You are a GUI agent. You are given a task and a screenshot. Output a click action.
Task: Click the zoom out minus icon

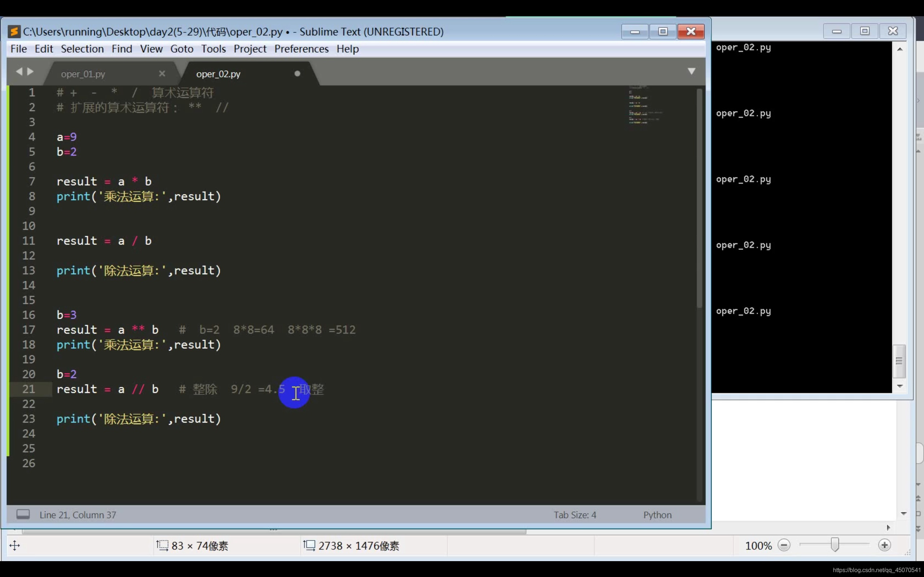pyautogui.click(x=784, y=545)
